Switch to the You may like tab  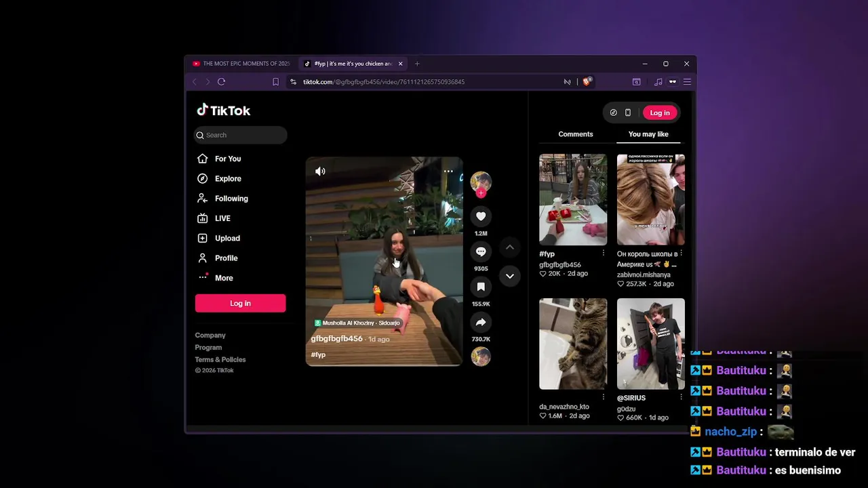pyautogui.click(x=648, y=134)
